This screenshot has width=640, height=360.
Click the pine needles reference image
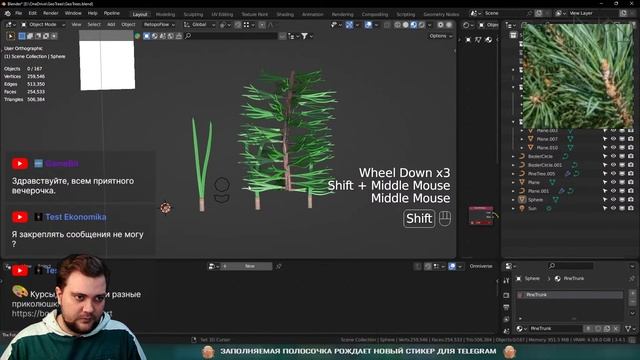[x=578, y=76]
